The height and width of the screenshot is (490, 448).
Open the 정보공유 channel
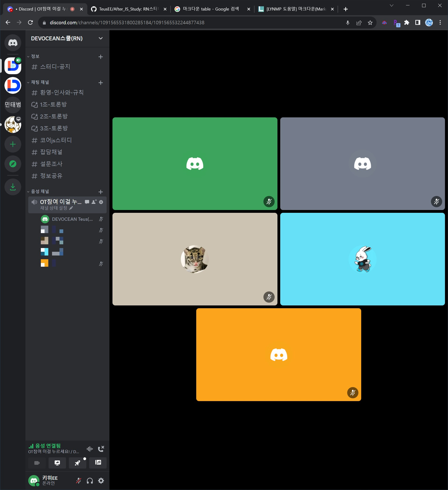(x=67, y=176)
